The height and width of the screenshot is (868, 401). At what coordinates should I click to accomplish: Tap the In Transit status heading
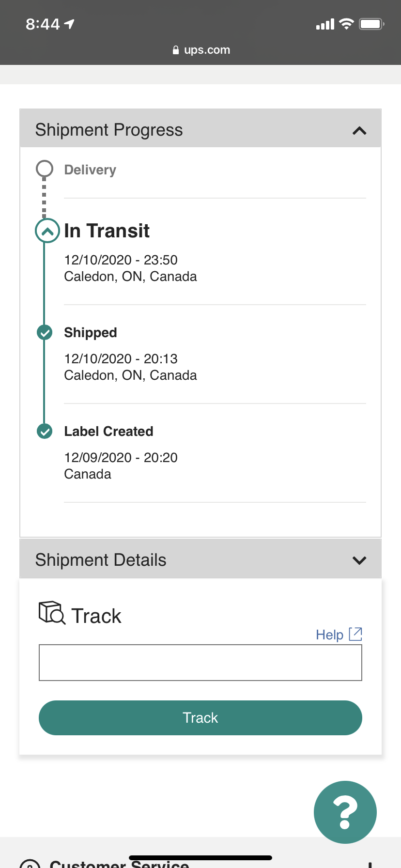107,231
